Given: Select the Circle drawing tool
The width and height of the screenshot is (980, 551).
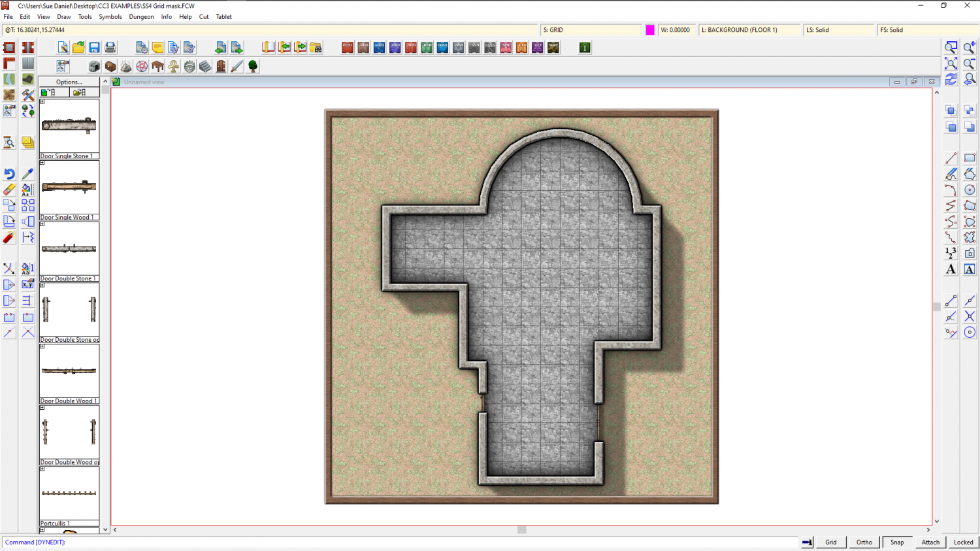Looking at the screenshot, I should 970,190.
